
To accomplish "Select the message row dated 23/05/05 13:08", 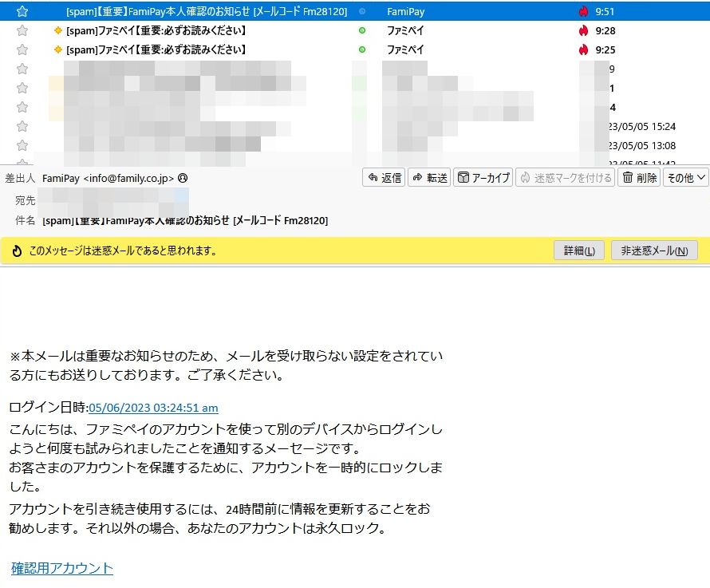I will [x=355, y=145].
